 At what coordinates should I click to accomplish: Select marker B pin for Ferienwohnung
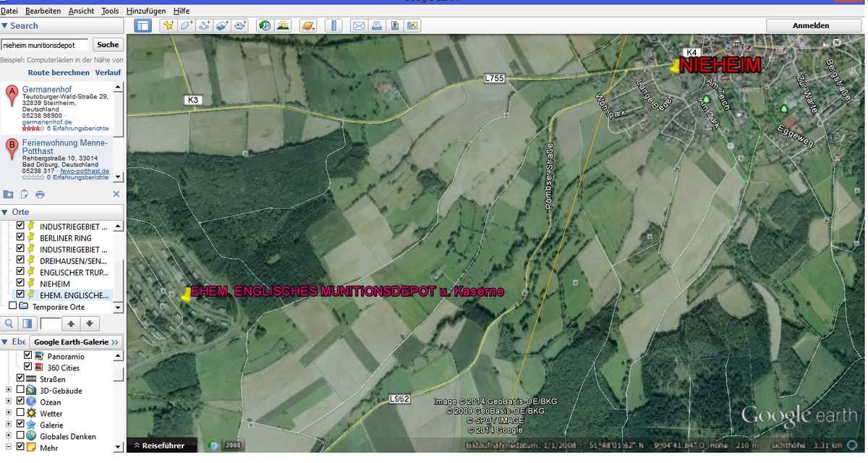pyautogui.click(x=12, y=148)
